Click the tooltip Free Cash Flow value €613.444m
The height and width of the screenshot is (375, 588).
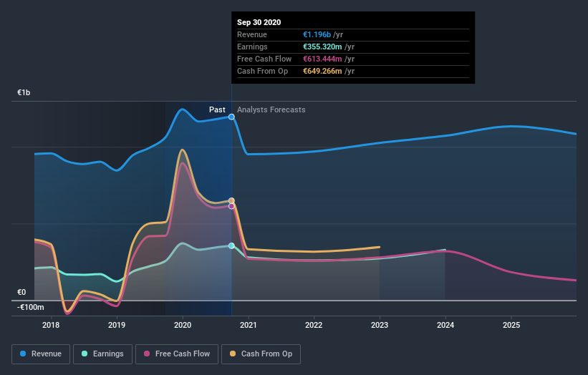tap(322, 59)
